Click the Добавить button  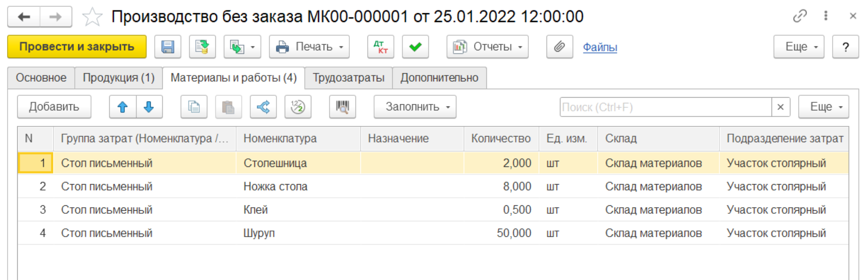click(x=54, y=107)
